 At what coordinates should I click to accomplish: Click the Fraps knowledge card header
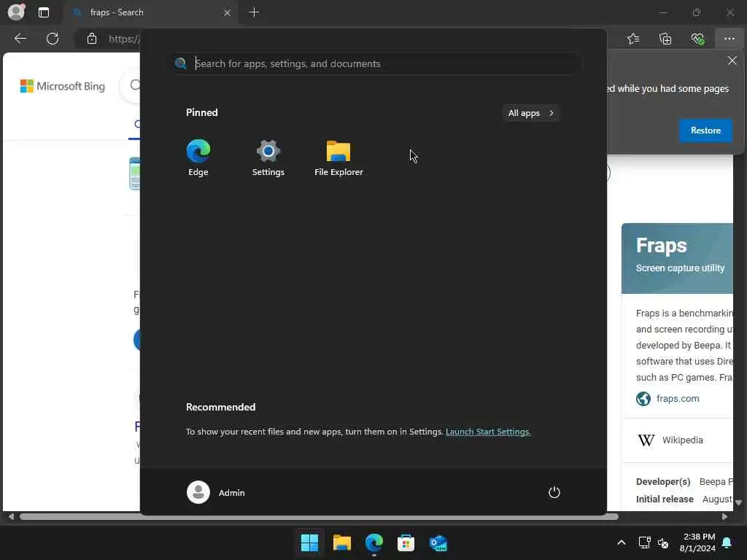point(677,258)
